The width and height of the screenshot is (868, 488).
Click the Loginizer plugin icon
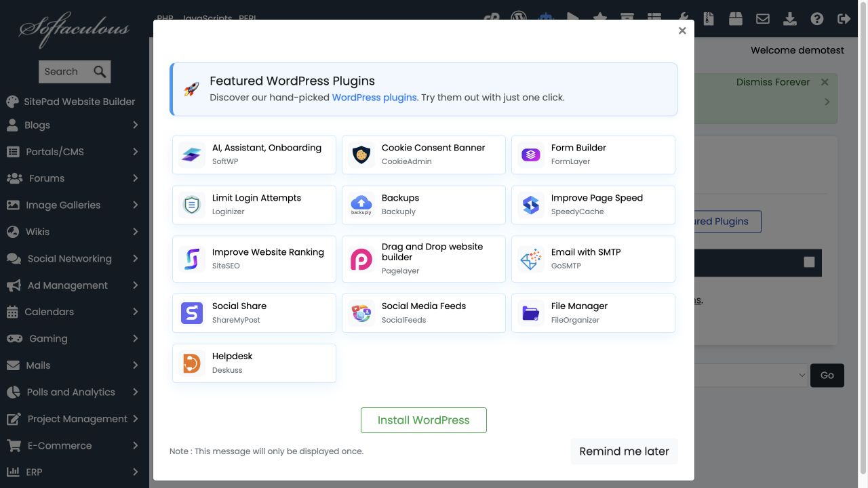[x=192, y=205]
